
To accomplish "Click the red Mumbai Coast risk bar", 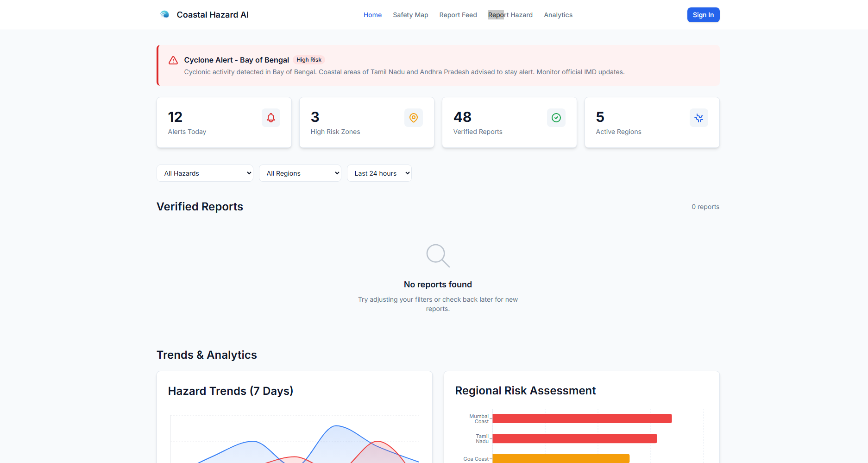I will 581,418.
